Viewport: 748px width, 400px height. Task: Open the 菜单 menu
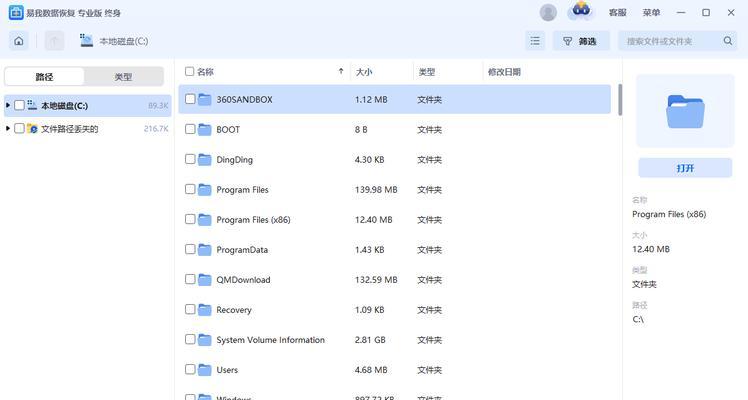click(651, 13)
